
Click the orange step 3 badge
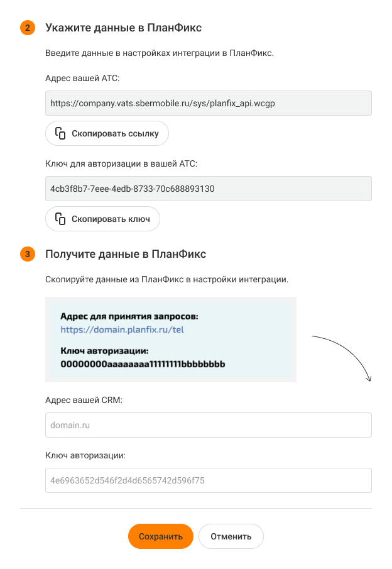click(x=28, y=255)
